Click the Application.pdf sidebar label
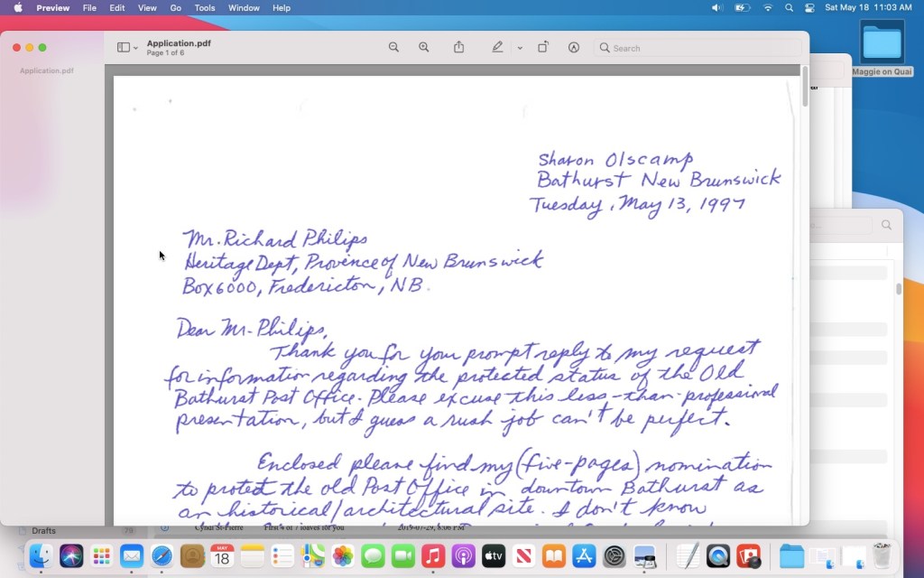 (x=47, y=70)
